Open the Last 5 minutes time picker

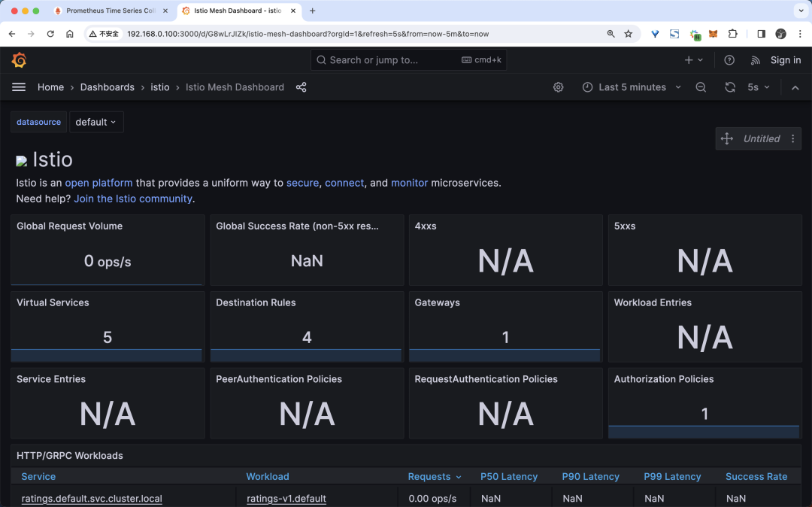632,87
